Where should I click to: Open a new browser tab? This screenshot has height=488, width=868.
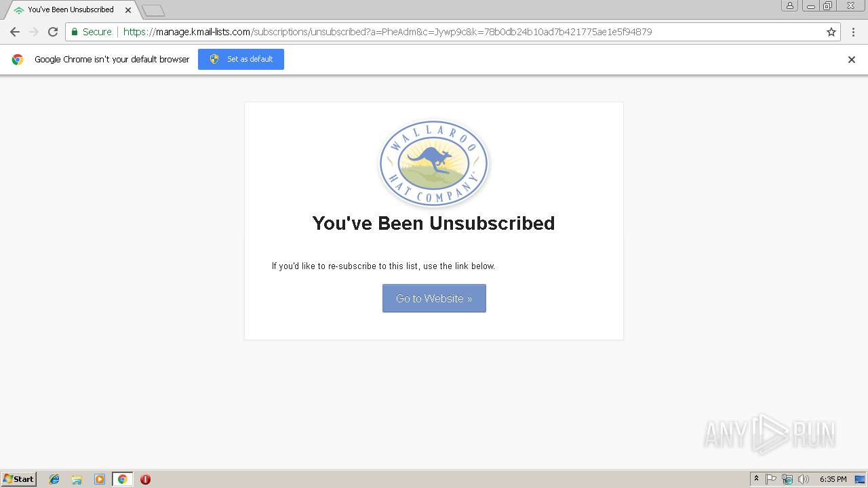(x=153, y=10)
